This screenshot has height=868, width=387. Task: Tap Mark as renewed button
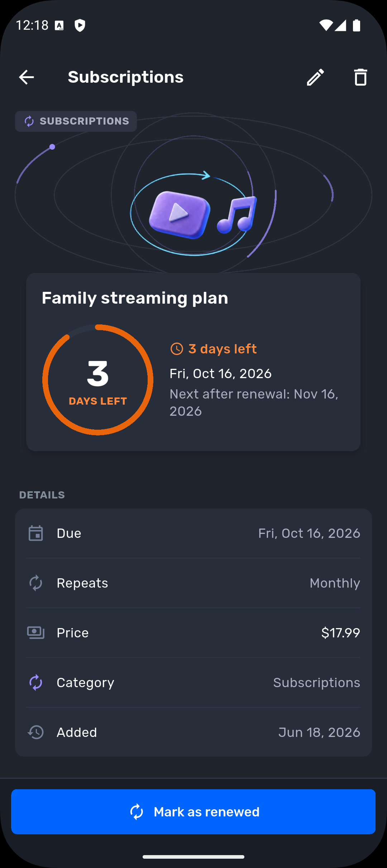pos(193,812)
